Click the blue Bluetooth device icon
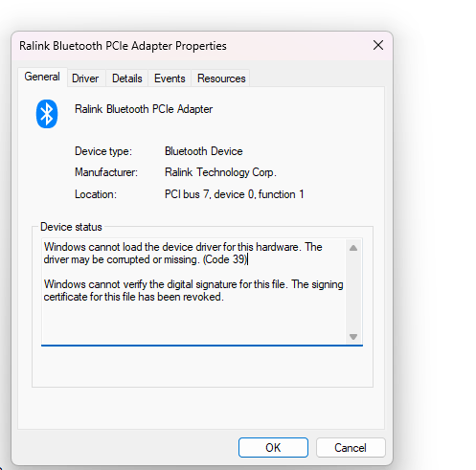The width and height of the screenshot is (476, 470). point(47,114)
